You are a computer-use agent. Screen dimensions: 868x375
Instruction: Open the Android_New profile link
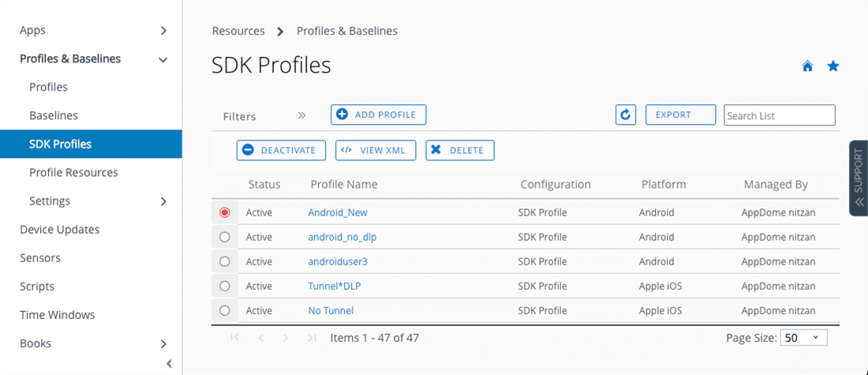[338, 212]
